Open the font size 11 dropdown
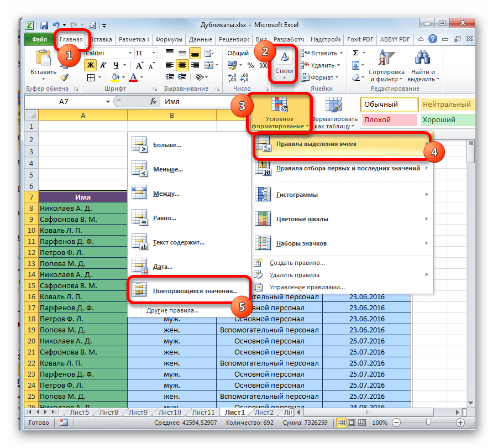The height and width of the screenshot is (448, 498). point(154,53)
